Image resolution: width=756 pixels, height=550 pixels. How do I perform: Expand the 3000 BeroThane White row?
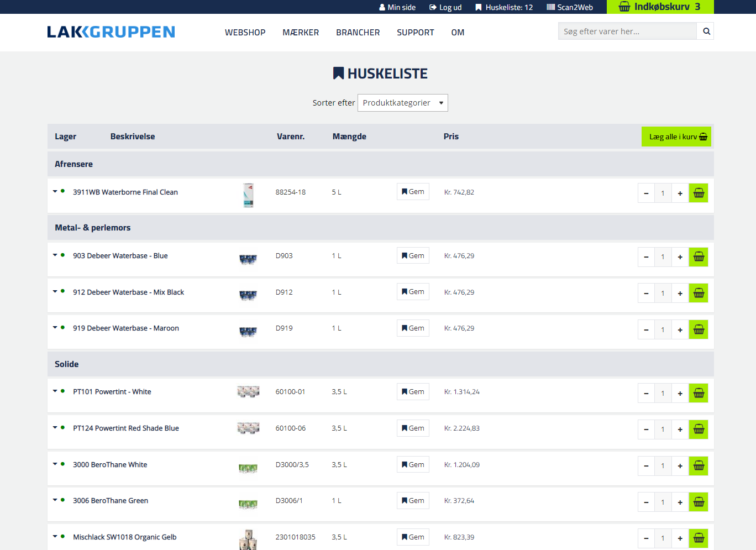pos(55,464)
